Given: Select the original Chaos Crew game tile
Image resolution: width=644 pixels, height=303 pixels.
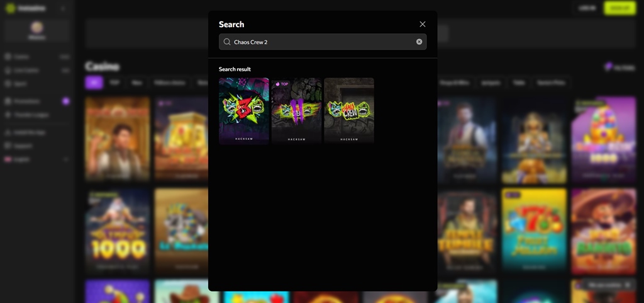Looking at the screenshot, I should pyautogui.click(x=349, y=111).
